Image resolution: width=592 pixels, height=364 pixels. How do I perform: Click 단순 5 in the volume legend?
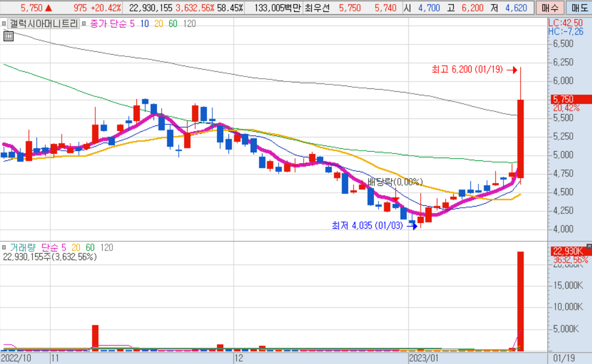point(54,248)
